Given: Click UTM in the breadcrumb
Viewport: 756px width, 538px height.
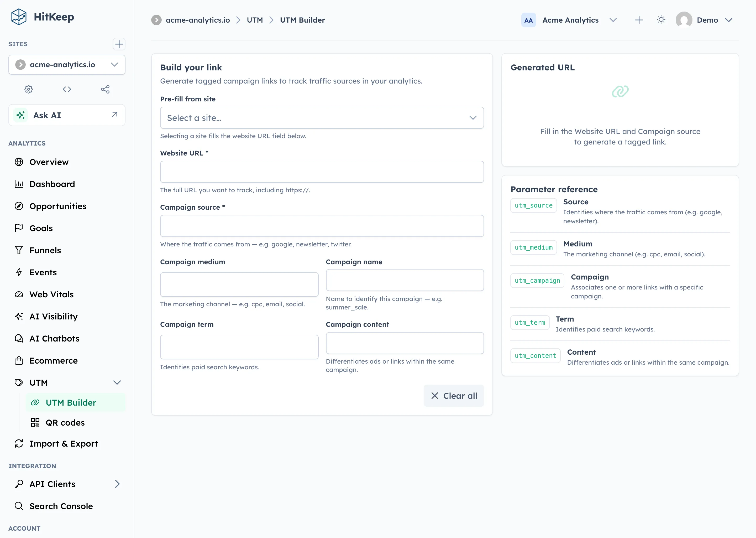Looking at the screenshot, I should point(255,20).
